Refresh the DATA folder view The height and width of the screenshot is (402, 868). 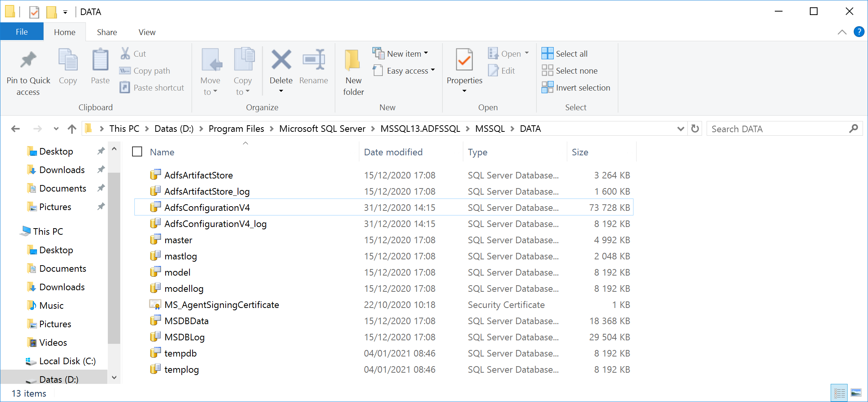(695, 129)
